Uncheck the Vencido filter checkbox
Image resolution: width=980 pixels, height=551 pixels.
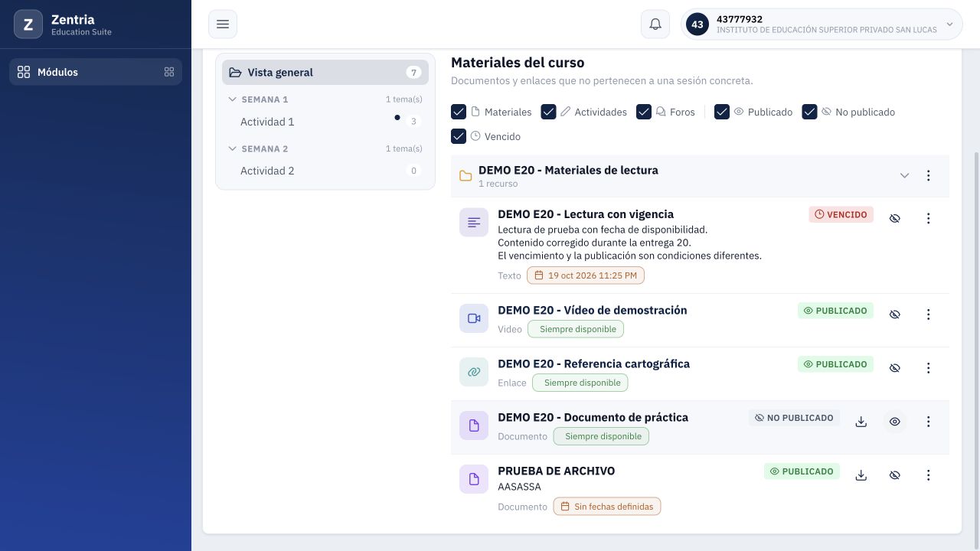[459, 136]
